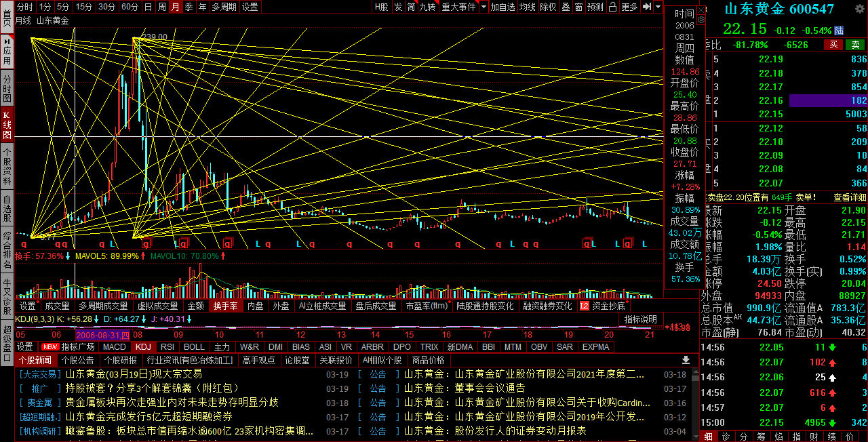Click the 筹 icon in the bottom right bar
The height and width of the screenshot is (442, 868).
[761, 436]
